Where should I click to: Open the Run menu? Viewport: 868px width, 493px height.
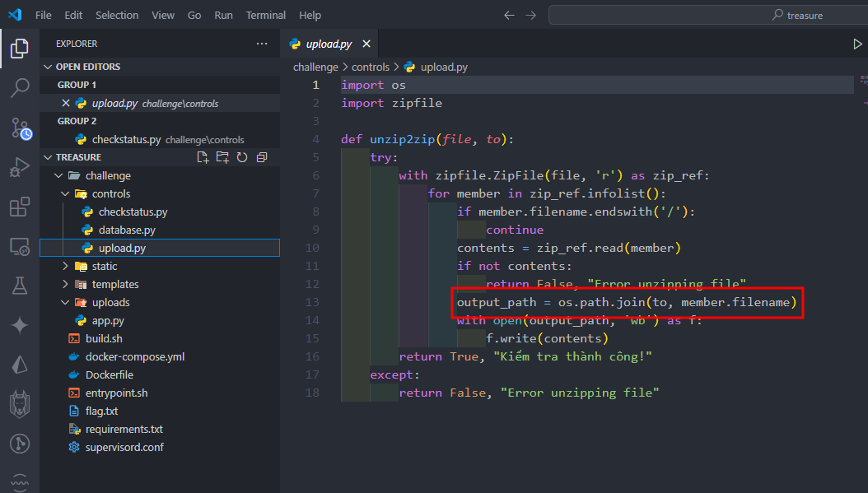224,15
